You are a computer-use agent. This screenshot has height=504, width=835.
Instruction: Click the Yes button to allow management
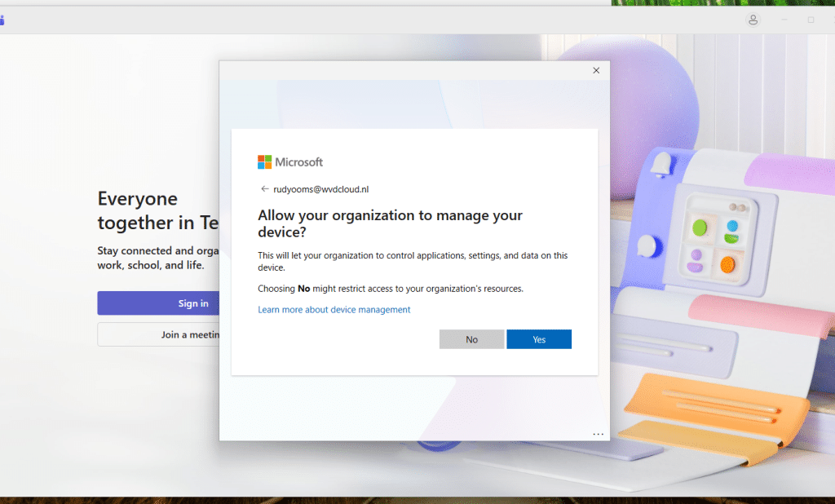point(538,339)
